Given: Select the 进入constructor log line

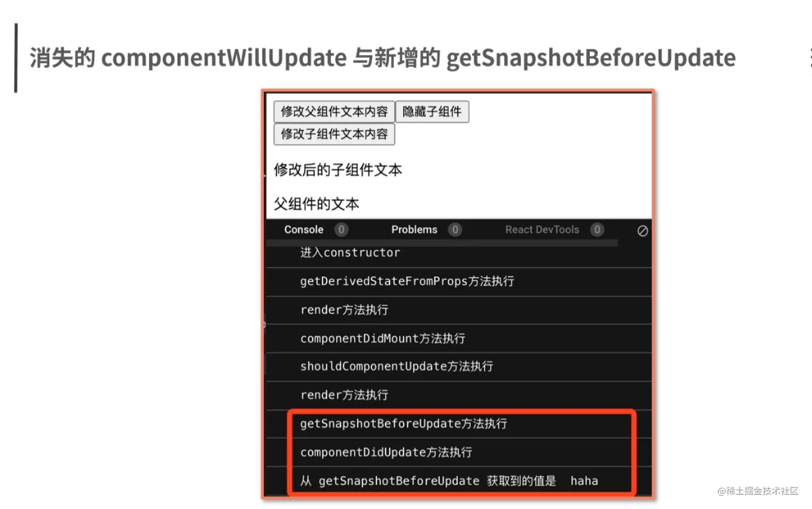Looking at the screenshot, I should (x=458, y=253).
